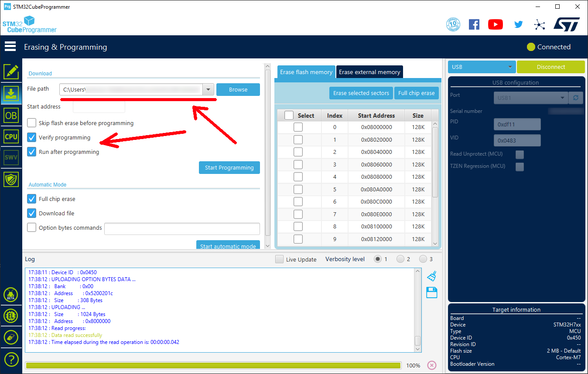Click the Browse button

tap(238, 89)
